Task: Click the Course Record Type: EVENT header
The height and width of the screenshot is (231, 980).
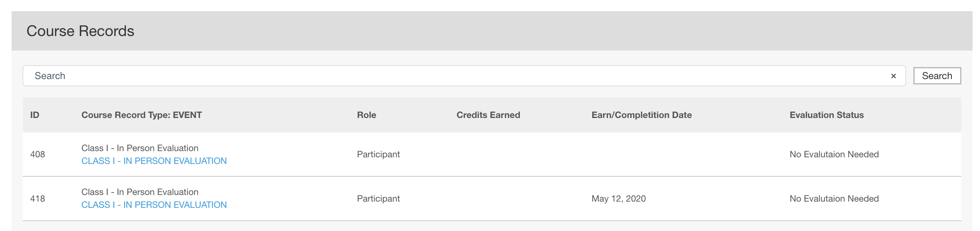Action: [142, 115]
